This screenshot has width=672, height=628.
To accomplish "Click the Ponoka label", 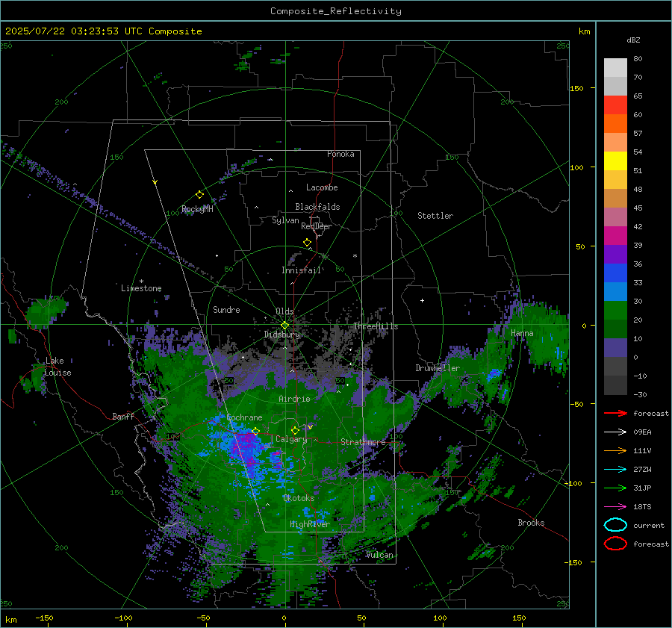I will pos(340,154).
